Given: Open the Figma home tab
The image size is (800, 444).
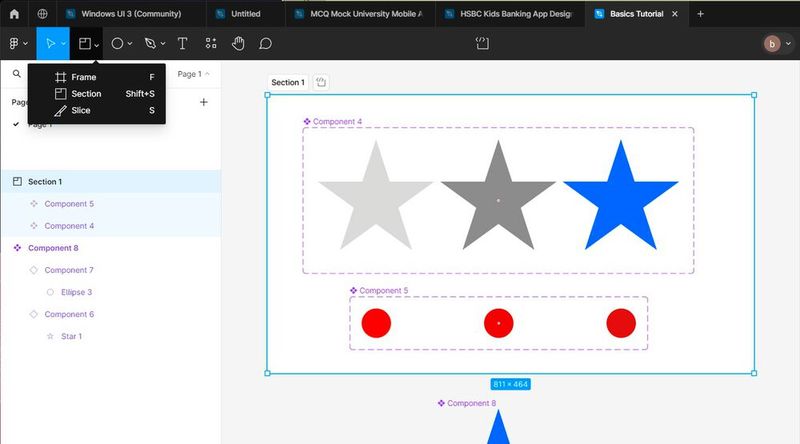Looking at the screenshot, I should click(14, 14).
